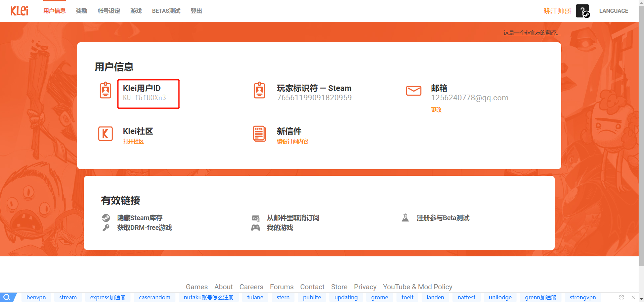Open the 帐号设定 menu item
644x302 pixels.
click(x=109, y=11)
